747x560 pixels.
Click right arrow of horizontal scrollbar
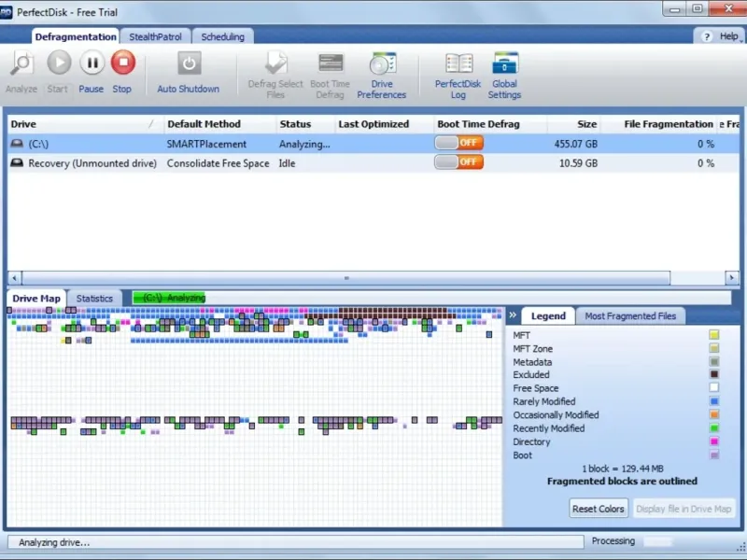pyautogui.click(x=732, y=278)
